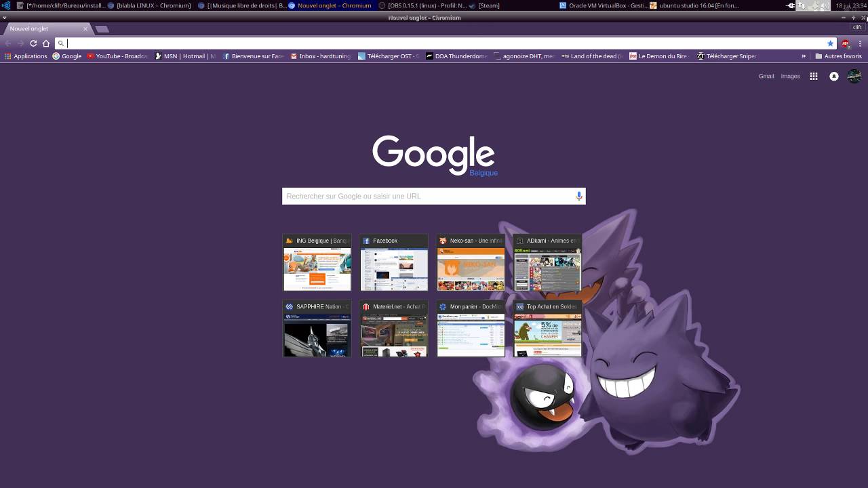This screenshot has height=488, width=868.
Task: Switch to Musique libre de droits window
Action: point(242,5)
